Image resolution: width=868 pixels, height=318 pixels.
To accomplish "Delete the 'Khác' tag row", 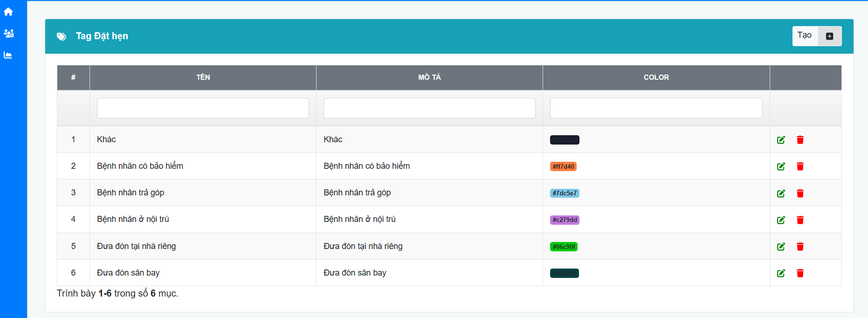I will pyautogui.click(x=800, y=140).
